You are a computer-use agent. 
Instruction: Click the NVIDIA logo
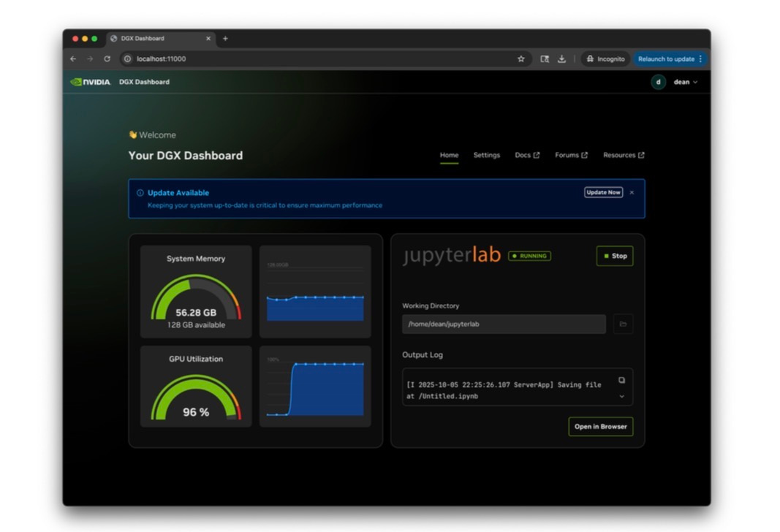tap(90, 82)
